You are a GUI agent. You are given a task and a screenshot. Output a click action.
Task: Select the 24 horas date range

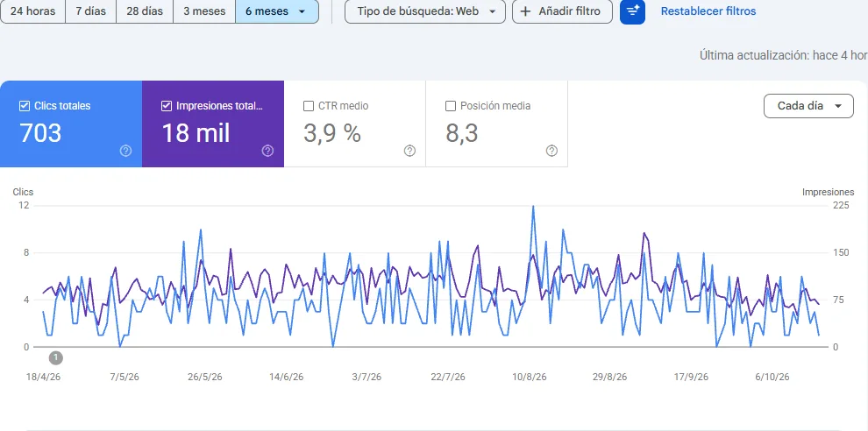(x=32, y=11)
